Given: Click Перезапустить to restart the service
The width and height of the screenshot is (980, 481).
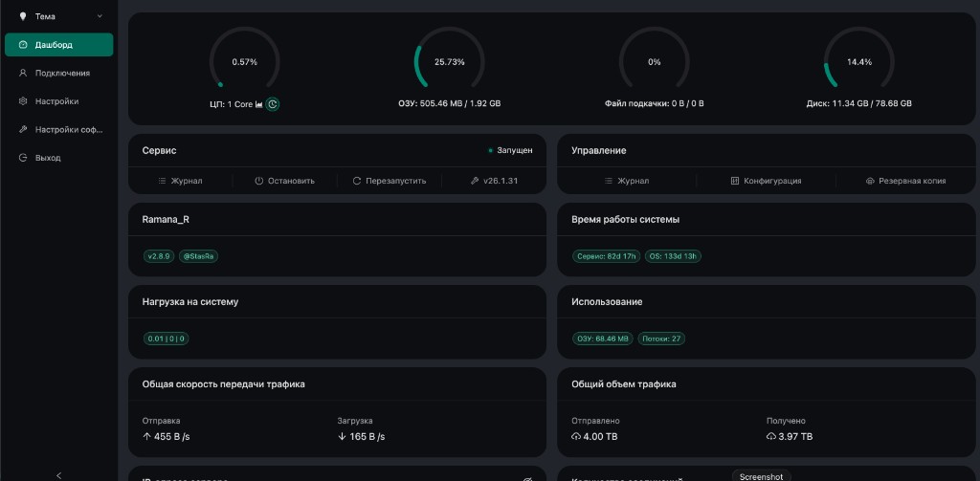Looking at the screenshot, I should (390, 181).
